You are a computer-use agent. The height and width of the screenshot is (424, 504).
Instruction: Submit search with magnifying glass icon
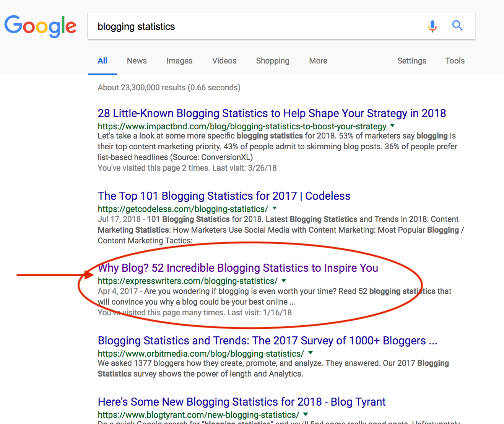click(x=457, y=26)
